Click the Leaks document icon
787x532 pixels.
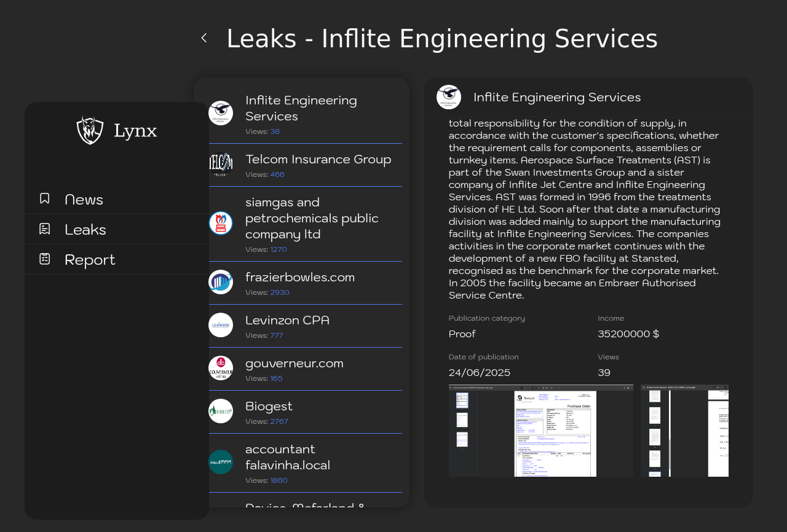pos(44,229)
